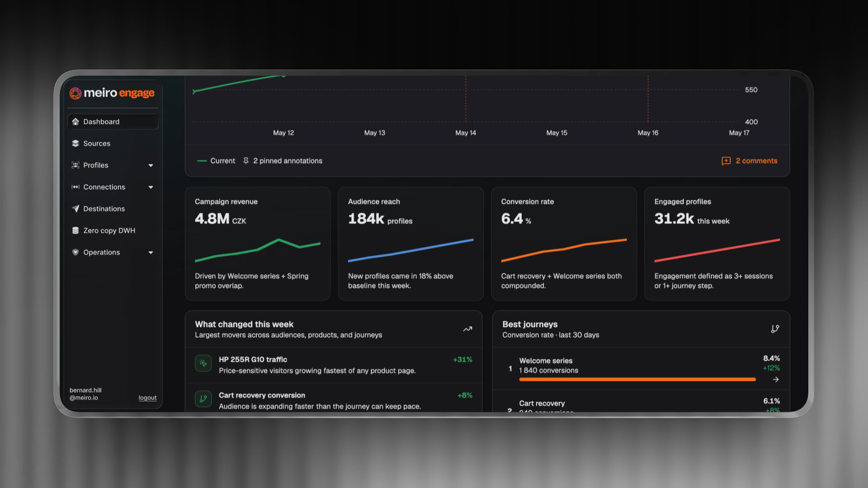
Task: Click the May 14 annotation marker line
Action: [466, 99]
